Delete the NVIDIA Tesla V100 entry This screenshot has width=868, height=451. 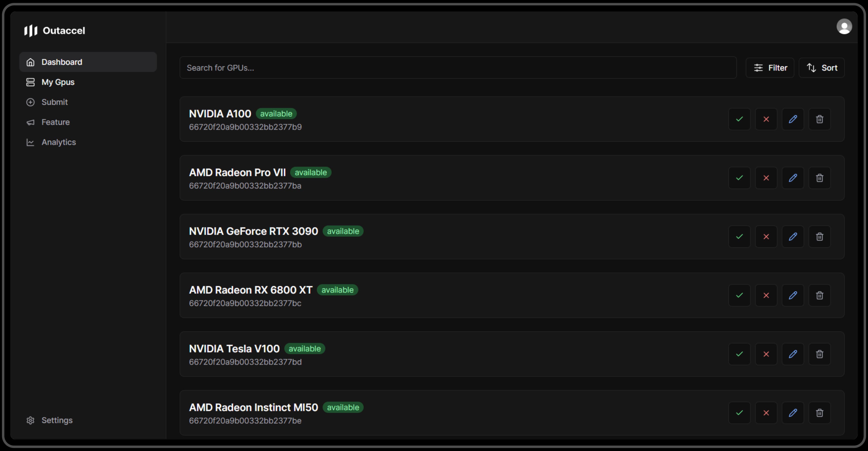point(819,354)
